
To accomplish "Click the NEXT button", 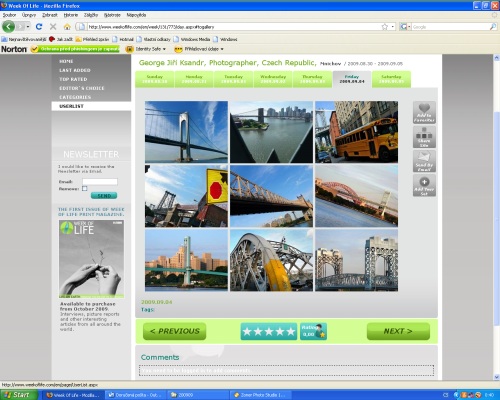I will tap(398, 331).
